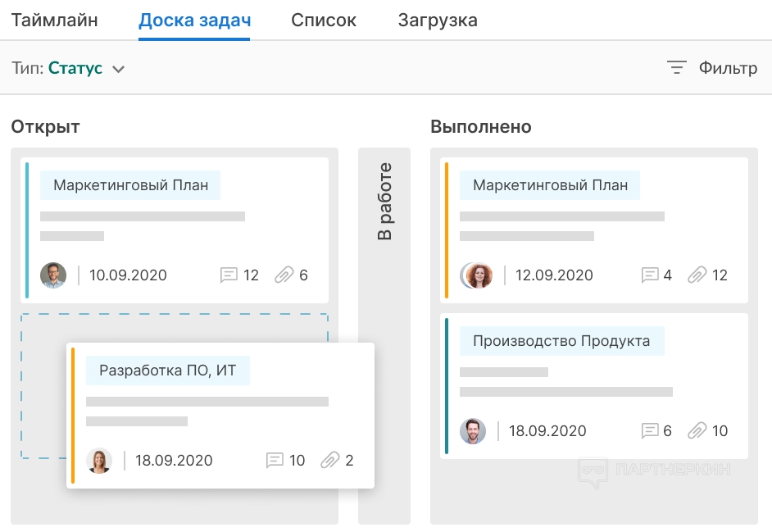Screen dimensions: 772x532
Task: Click comment icon on Производство Продукта card
Action: (x=650, y=431)
